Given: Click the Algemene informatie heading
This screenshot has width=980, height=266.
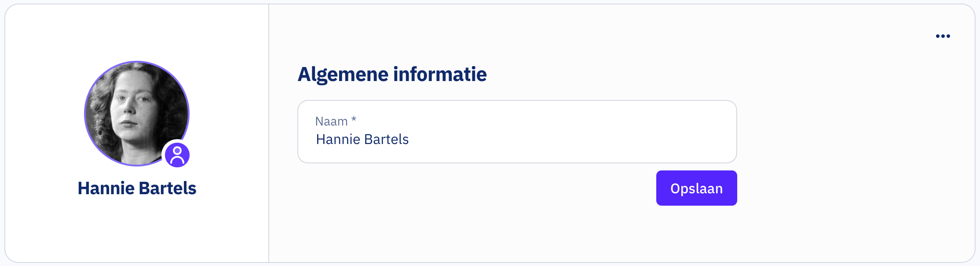Looking at the screenshot, I should [392, 74].
